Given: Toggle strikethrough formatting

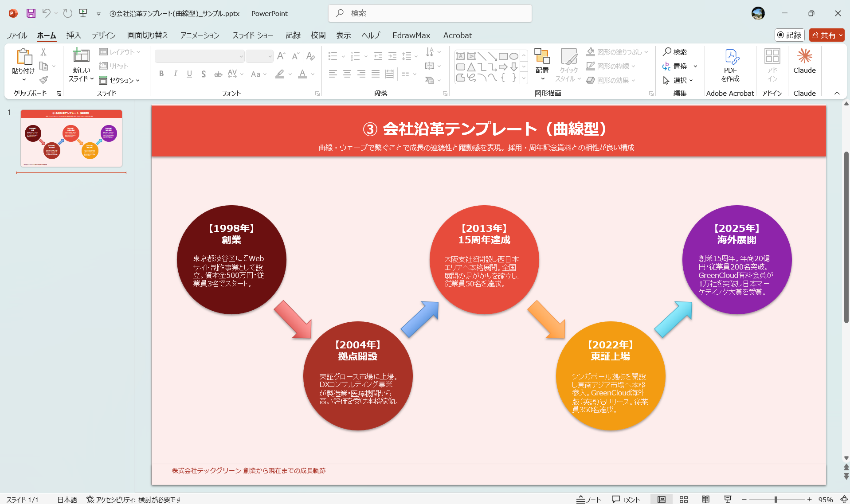Looking at the screenshot, I should point(218,74).
